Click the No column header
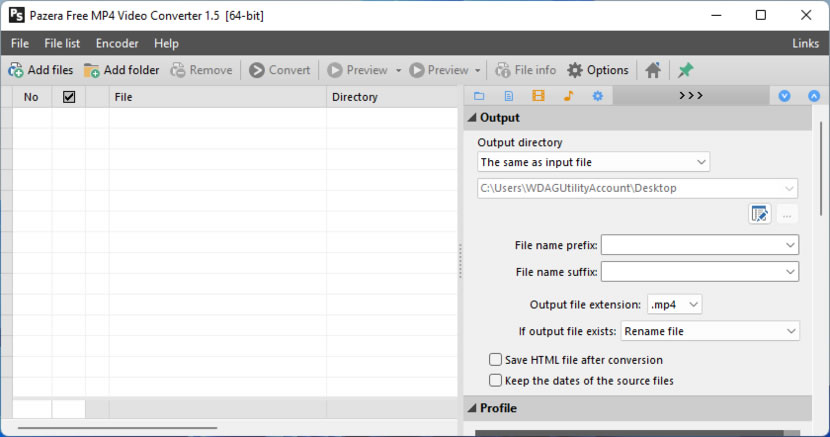The image size is (830, 437). coord(31,97)
